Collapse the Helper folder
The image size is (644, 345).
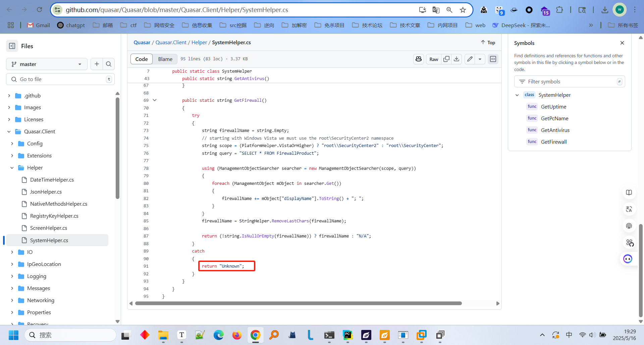click(x=12, y=168)
